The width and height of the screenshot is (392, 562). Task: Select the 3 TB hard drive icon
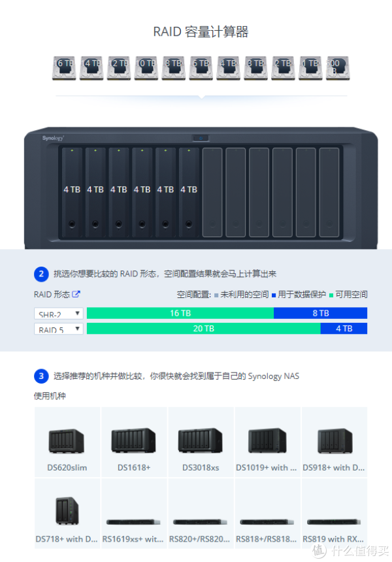255,68
